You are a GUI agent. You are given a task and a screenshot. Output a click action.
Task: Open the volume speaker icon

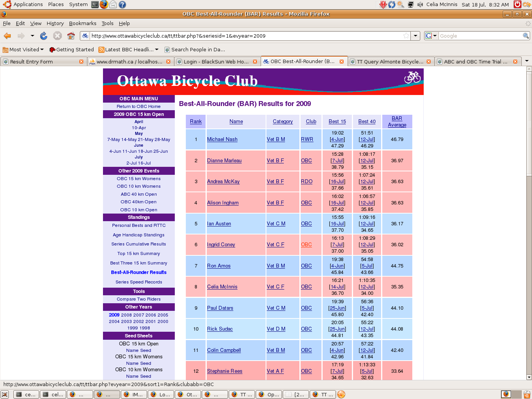coord(420,5)
